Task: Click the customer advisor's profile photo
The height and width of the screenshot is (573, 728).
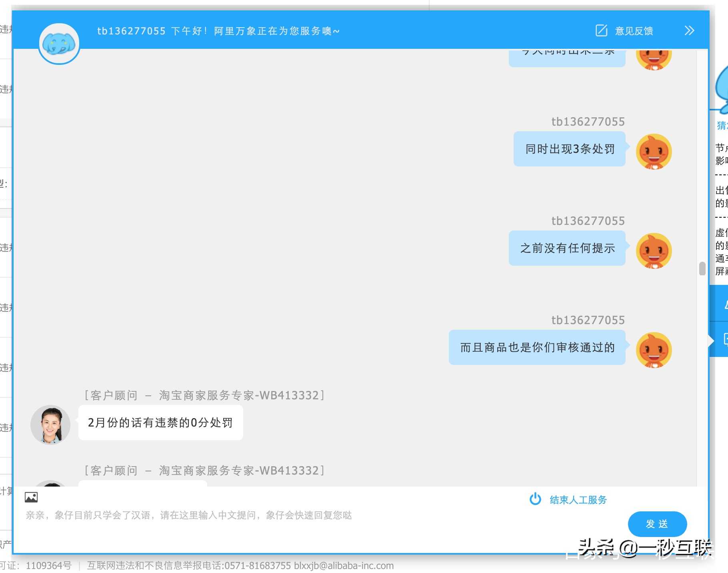Action: coord(50,424)
